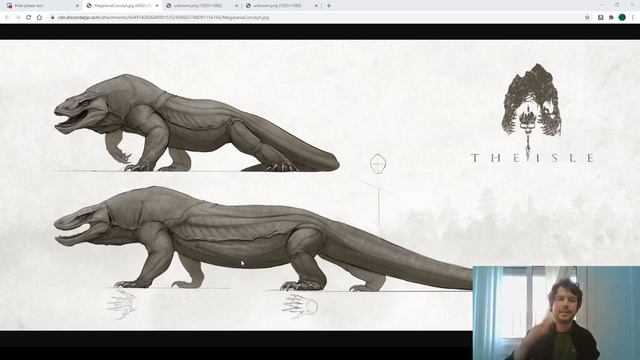Open the extension icon beside the bookmark star

(600, 18)
